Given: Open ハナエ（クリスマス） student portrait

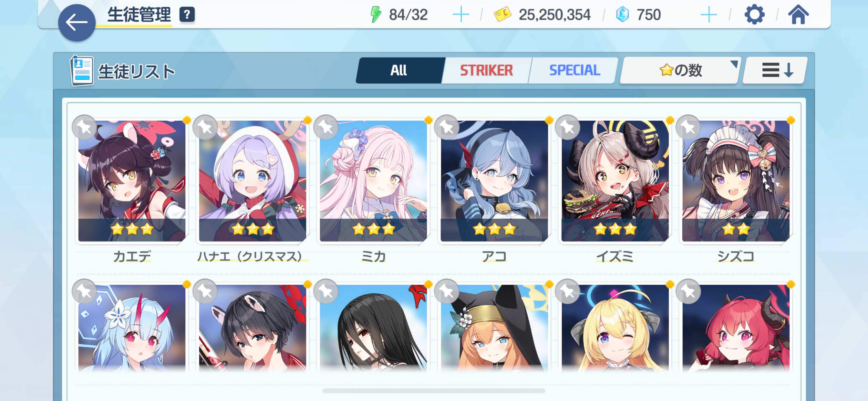Looking at the screenshot, I should [253, 180].
